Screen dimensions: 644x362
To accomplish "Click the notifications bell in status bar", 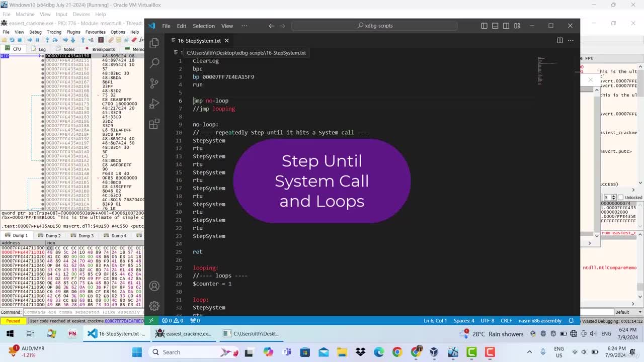I will (x=571, y=320).
